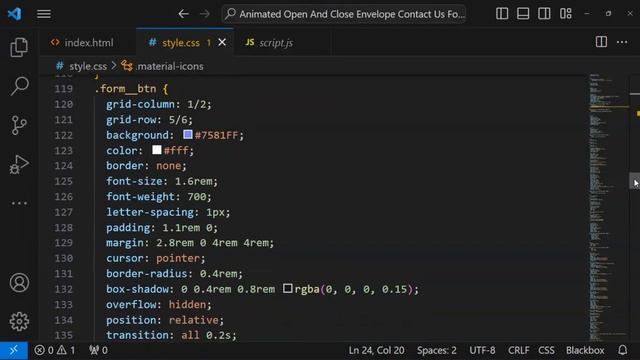
Task: Click the border-radius: 0.4rem declaration
Action: tap(174, 273)
